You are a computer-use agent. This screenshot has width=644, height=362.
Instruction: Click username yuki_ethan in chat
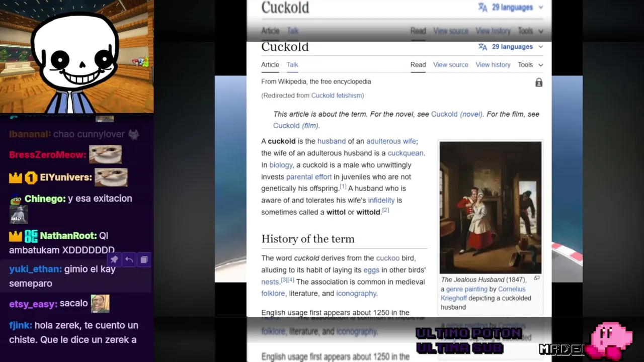coord(34,269)
